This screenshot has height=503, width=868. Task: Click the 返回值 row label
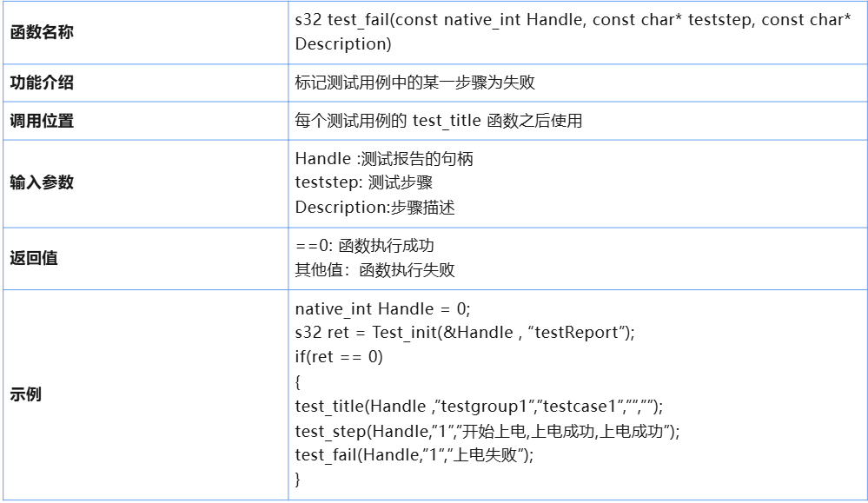(x=34, y=258)
